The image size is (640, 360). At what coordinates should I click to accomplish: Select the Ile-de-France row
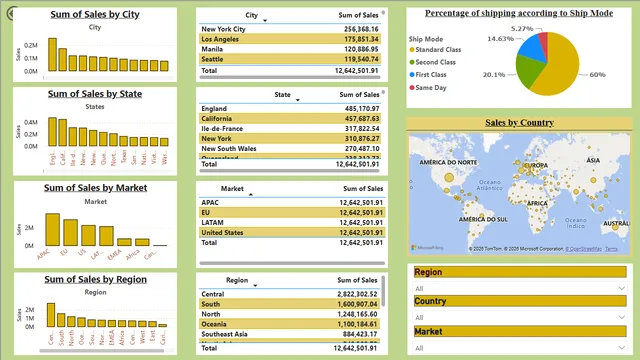(x=290, y=129)
